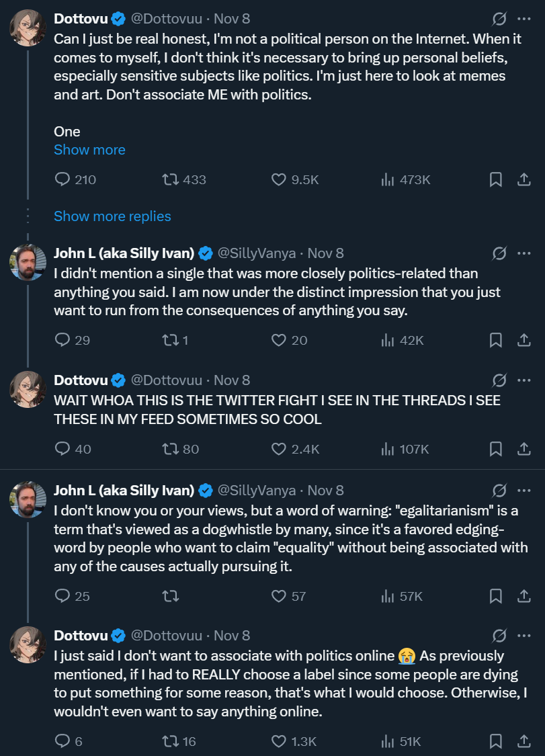The width and height of the screenshot is (545, 756).
Task: Like the TWITTER FIGHT tweet with 2.4K likes
Action: [x=279, y=449]
